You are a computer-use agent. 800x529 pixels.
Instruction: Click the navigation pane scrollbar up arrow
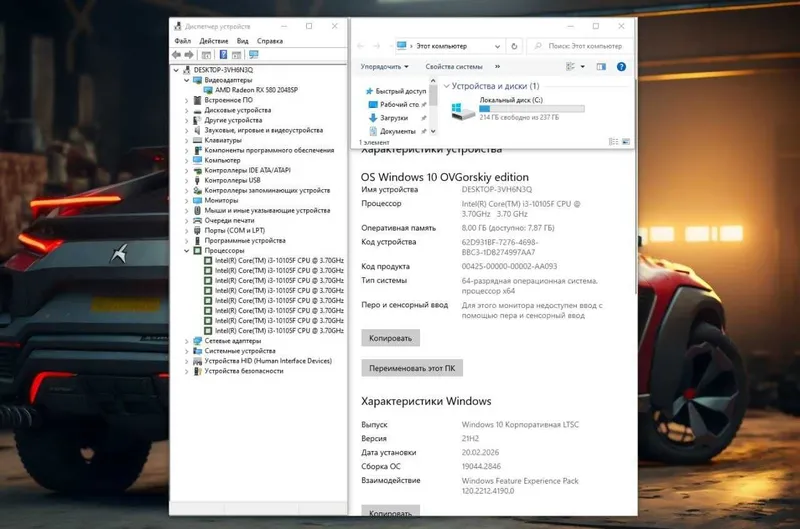click(x=433, y=81)
